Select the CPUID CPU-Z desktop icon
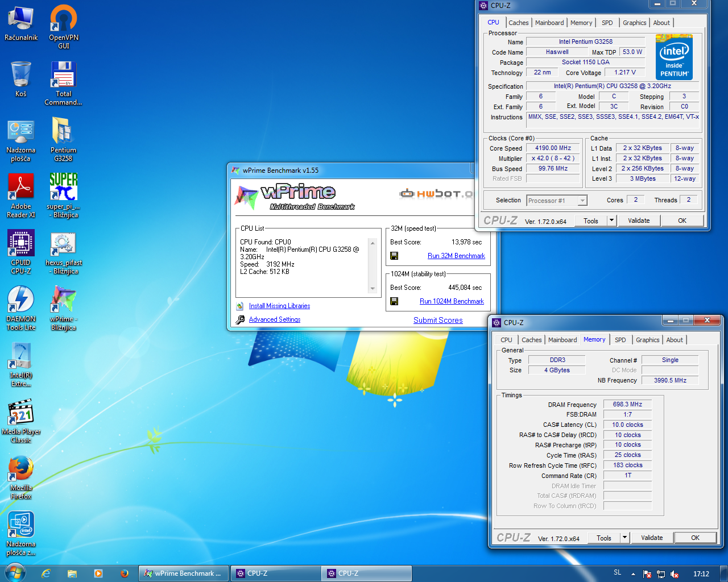728x582 pixels. point(21,252)
